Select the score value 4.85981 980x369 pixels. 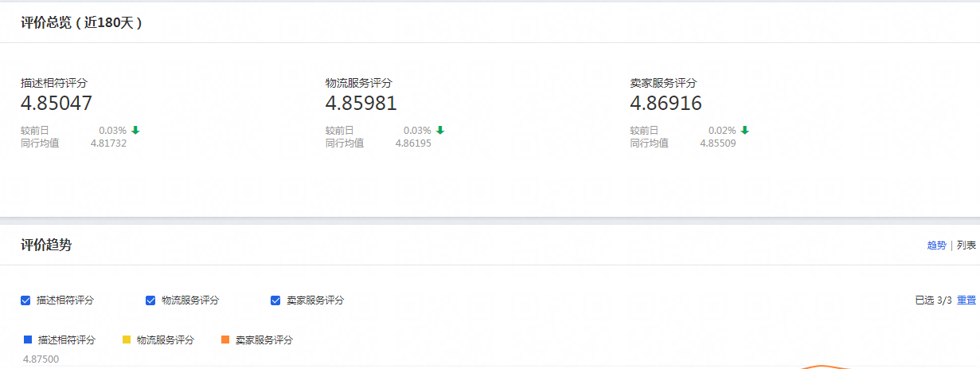pos(361,103)
